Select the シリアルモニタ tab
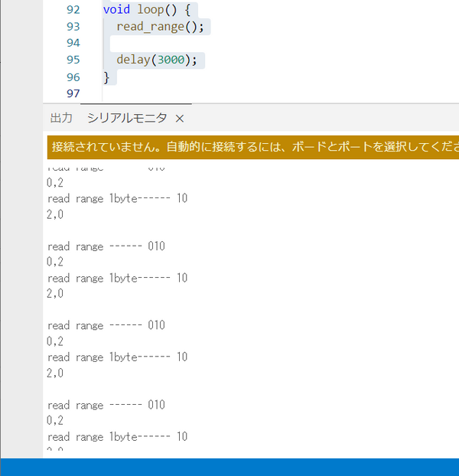 [x=127, y=119]
